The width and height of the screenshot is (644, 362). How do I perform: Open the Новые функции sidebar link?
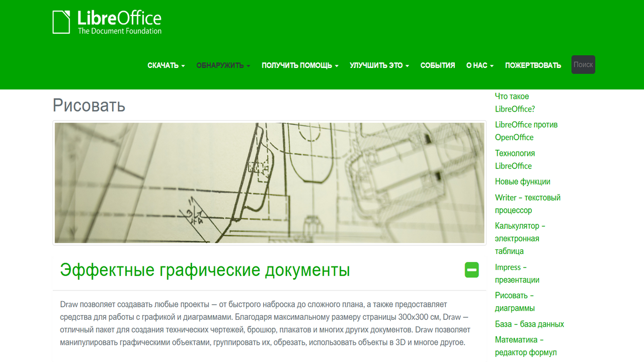(x=522, y=182)
